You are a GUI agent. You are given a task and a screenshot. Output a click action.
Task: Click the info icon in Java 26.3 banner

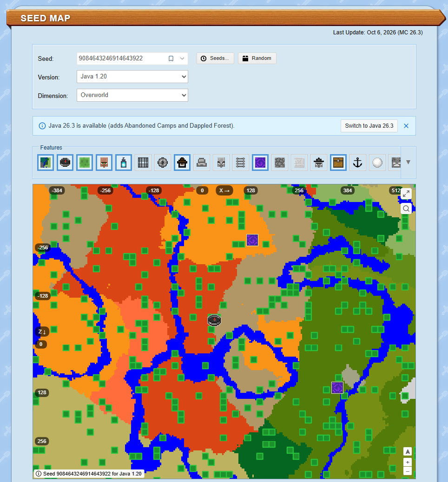point(42,126)
